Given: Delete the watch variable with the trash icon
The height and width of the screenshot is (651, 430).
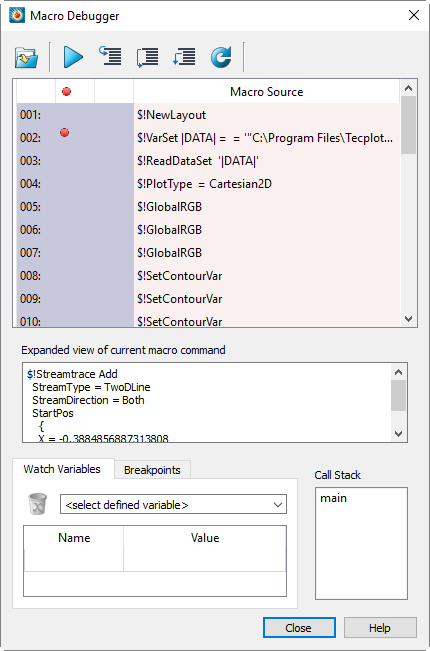Looking at the screenshot, I should point(37,504).
